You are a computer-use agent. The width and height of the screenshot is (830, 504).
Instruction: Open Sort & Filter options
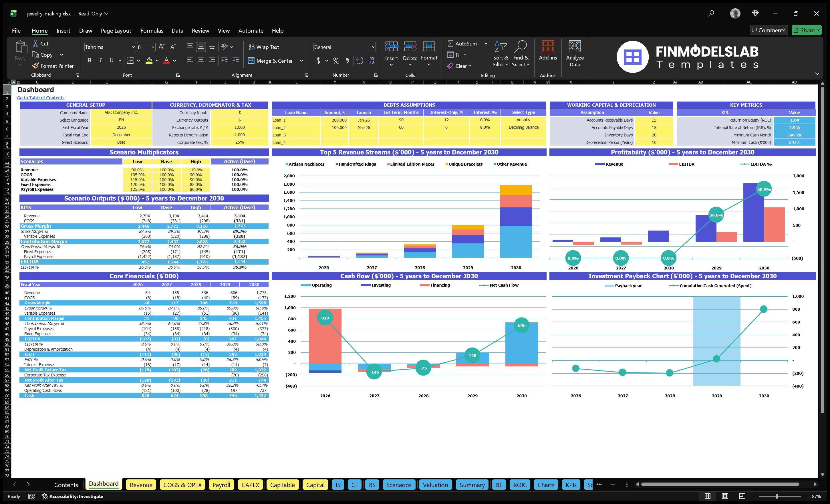tap(501, 54)
